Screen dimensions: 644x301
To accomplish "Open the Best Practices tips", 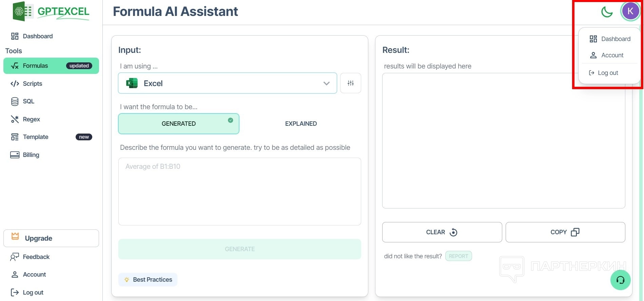I will [148, 280].
